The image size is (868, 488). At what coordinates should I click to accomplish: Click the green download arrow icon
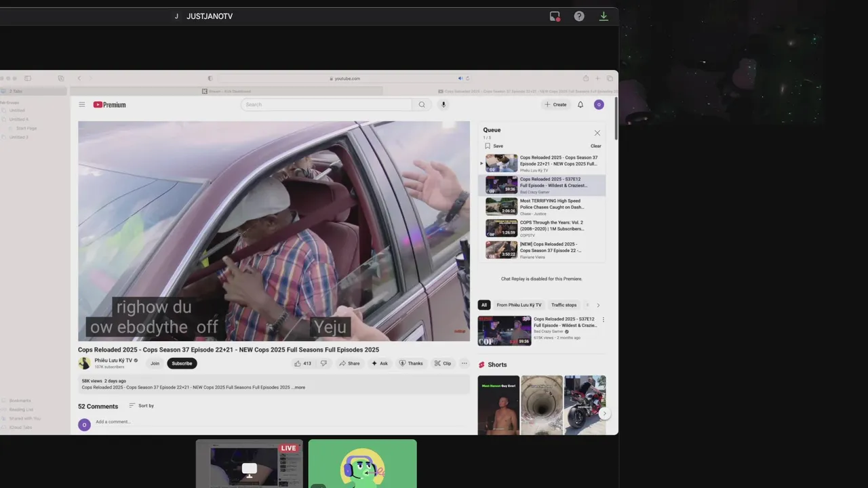click(x=604, y=16)
